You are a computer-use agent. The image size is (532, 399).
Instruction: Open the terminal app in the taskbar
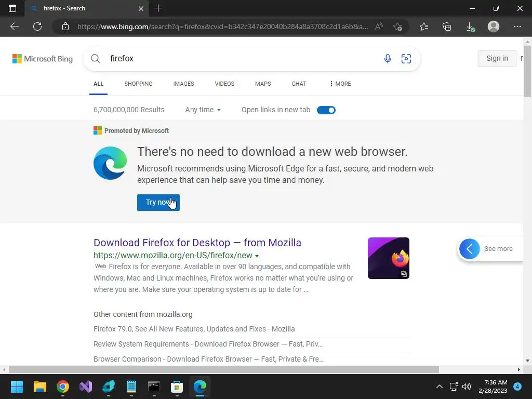(x=154, y=387)
